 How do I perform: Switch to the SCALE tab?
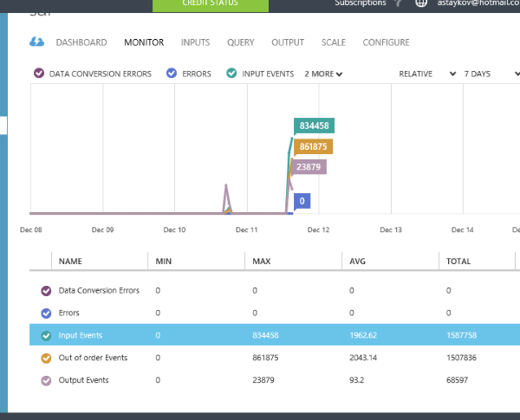(x=334, y=42)
